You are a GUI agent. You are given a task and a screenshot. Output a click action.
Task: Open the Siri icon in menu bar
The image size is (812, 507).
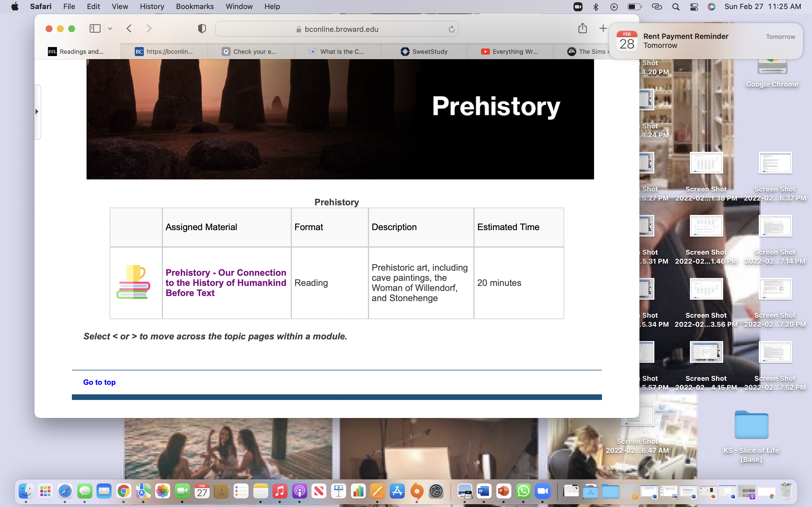[711, 7]
